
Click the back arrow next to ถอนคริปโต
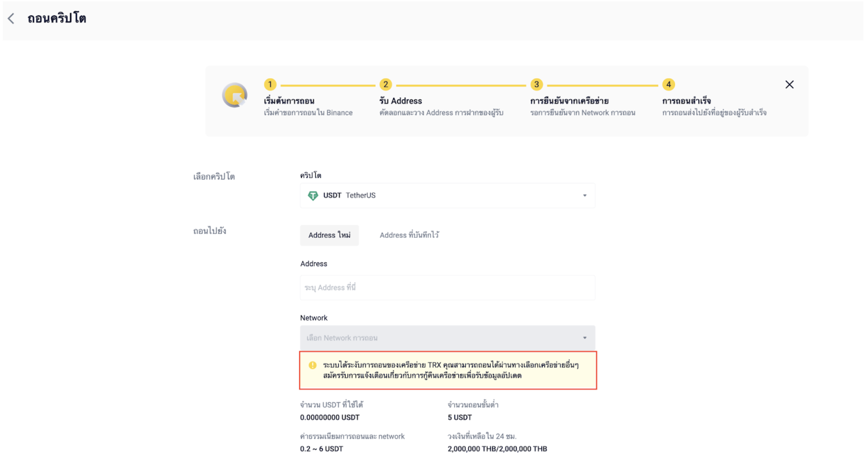[11, 18]
